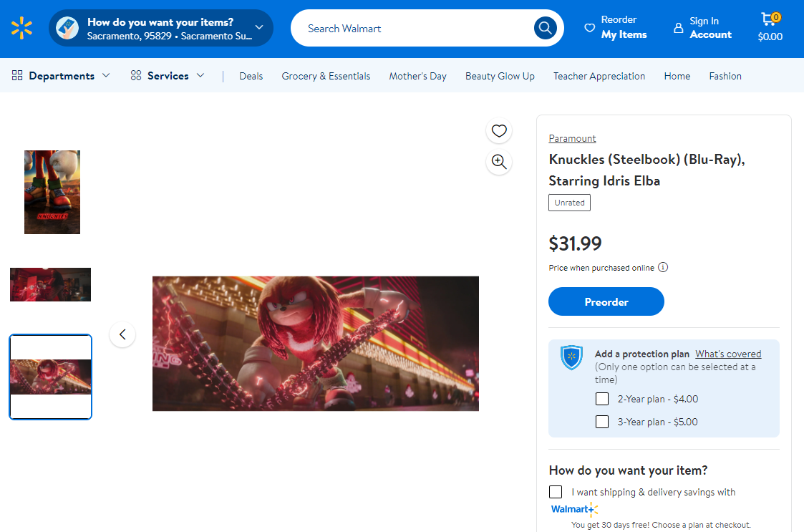Open Sign In Account
Screen dimensions: 804x532
(x=702, y=28)
